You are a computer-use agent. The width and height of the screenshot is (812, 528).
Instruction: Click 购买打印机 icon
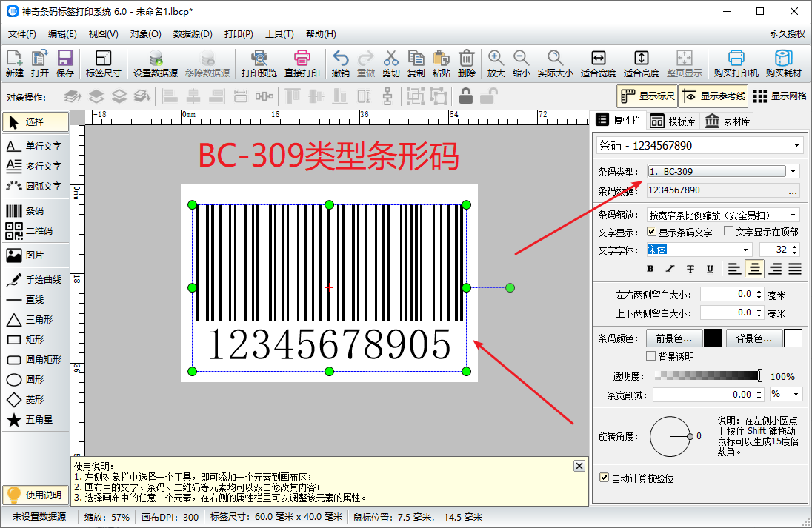(x=736, y=64)
